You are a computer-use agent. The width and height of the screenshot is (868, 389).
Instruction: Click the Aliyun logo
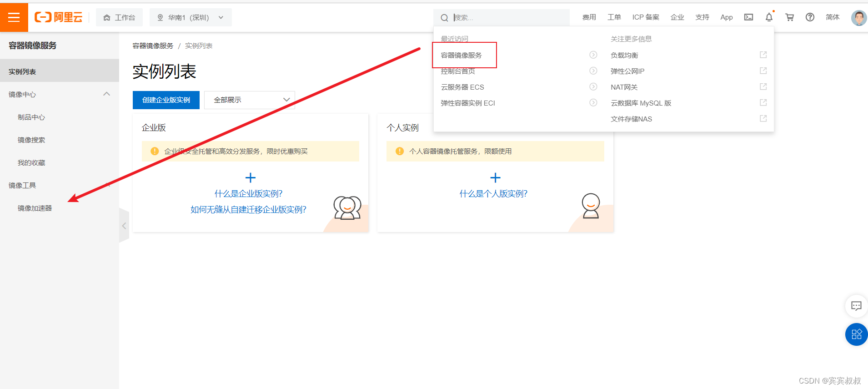pos(59,17)
